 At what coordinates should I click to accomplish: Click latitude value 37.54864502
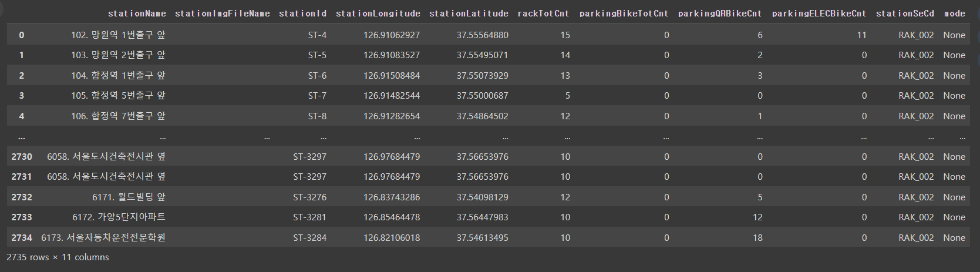pyautogui.click(x=483, y=116)
